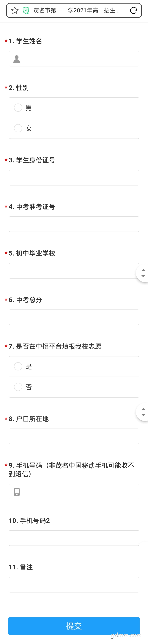
Task: Tap the person icon in name field
Action: (17, 59)
